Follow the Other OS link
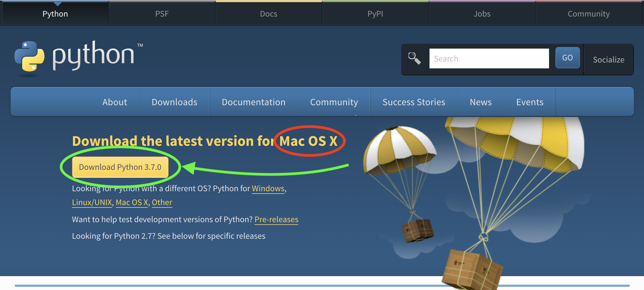Image resolution: width=644 pixels, height=290 pixels. pos(162,202)
